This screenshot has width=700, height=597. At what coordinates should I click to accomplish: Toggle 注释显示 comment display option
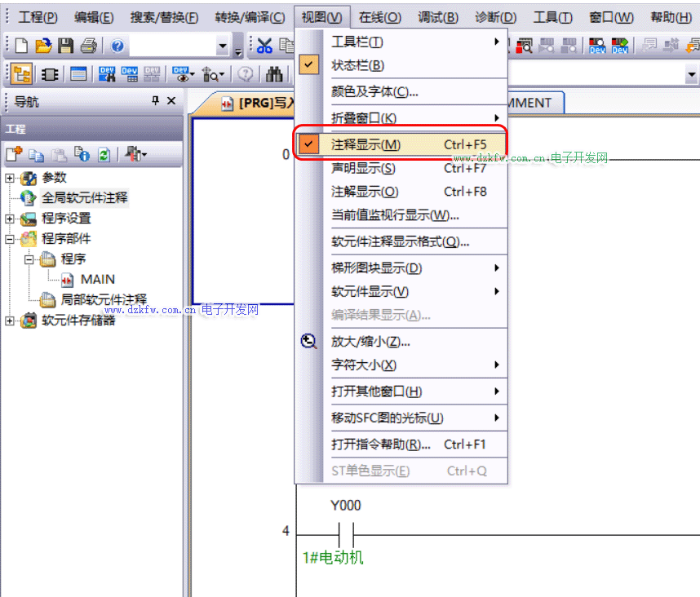coord(366,144)
